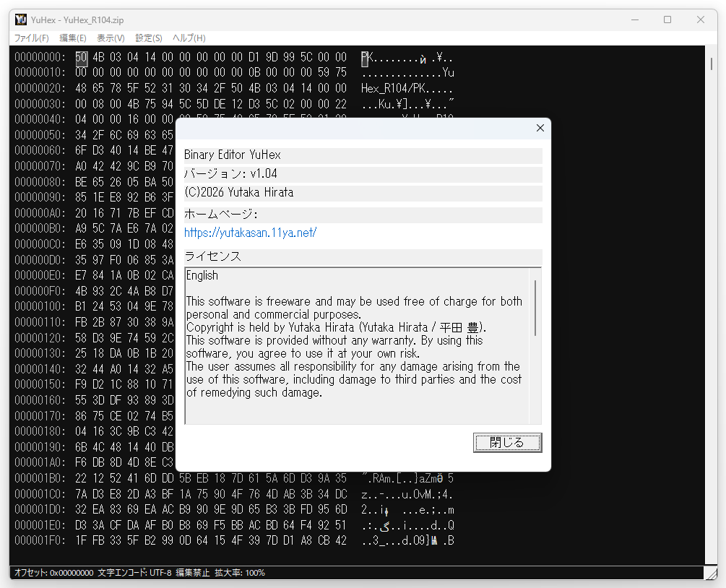Select the highlighted byte 50 at offset 00000000
The width and height of the screenshot is (726, 588).
81,57
